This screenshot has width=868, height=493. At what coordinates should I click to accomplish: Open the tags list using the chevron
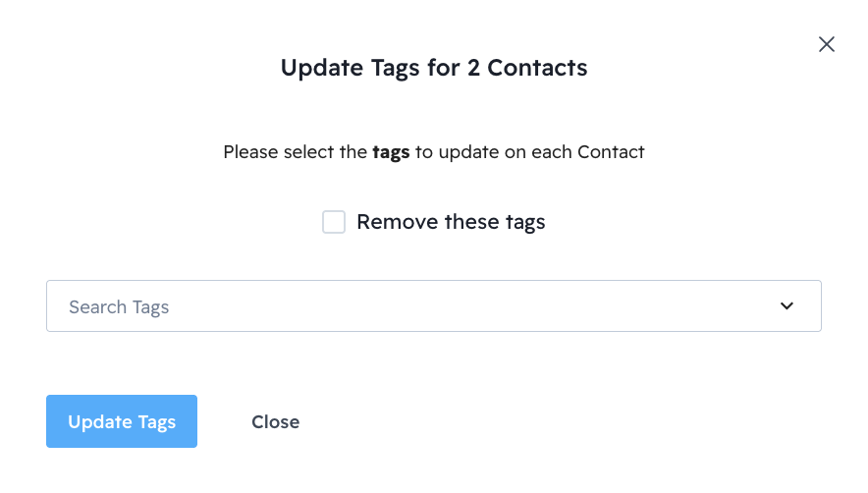tap(787, 306)
